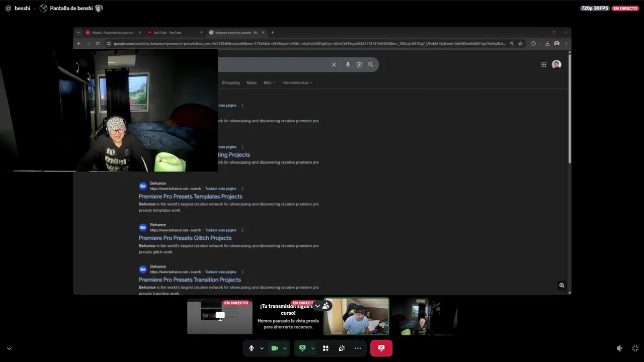Bookmark this page with the star icon
The image size is (644, 362).
tap(520, 43)
